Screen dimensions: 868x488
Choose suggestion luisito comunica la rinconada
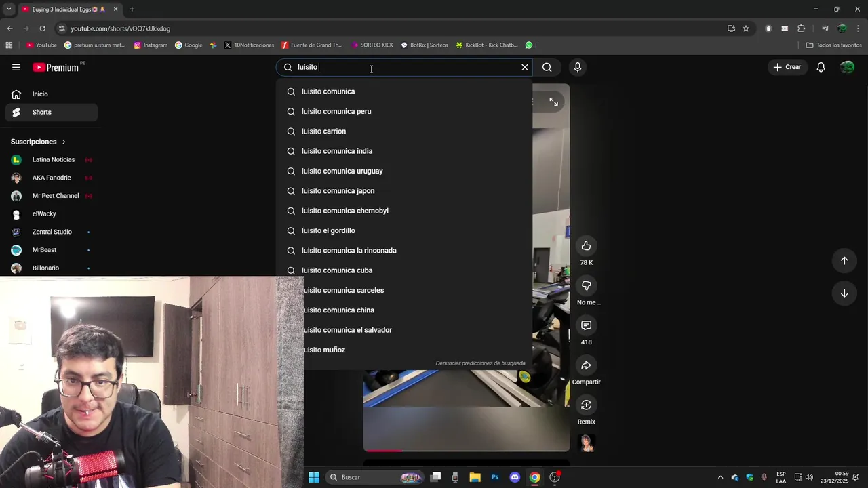[x=404, y=251]
